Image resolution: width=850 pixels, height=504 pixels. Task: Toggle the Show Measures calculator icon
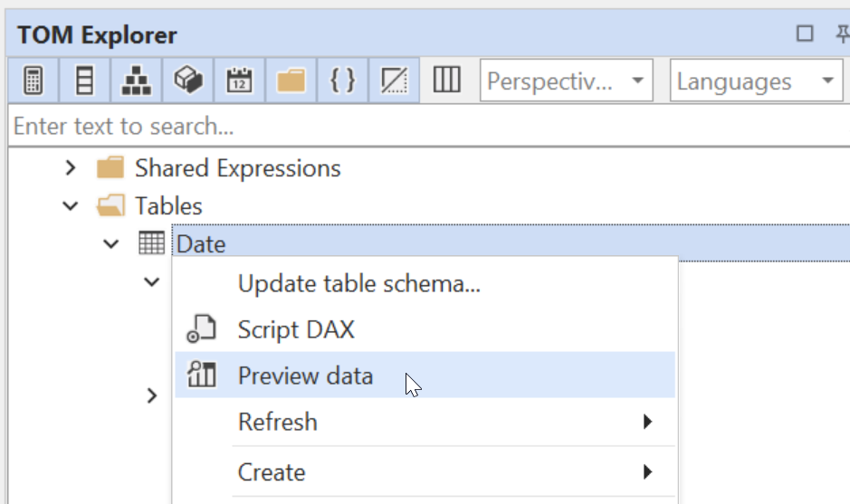pos(33,81)
